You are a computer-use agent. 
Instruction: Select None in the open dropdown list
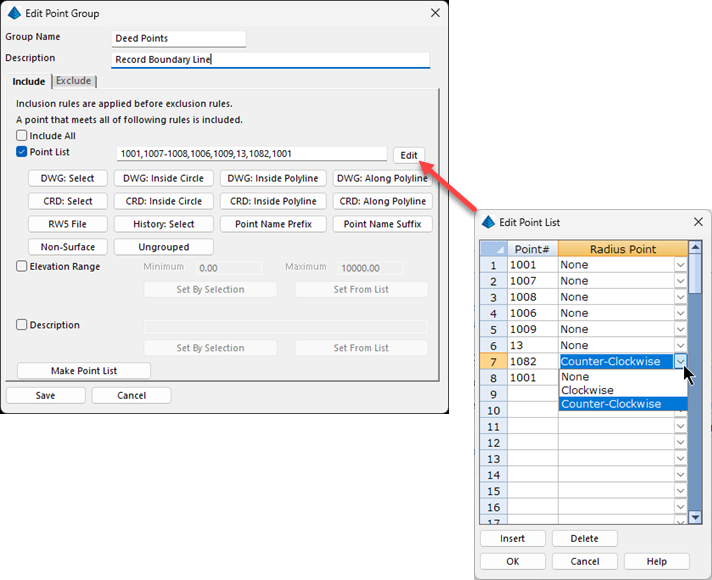point(575,377)
